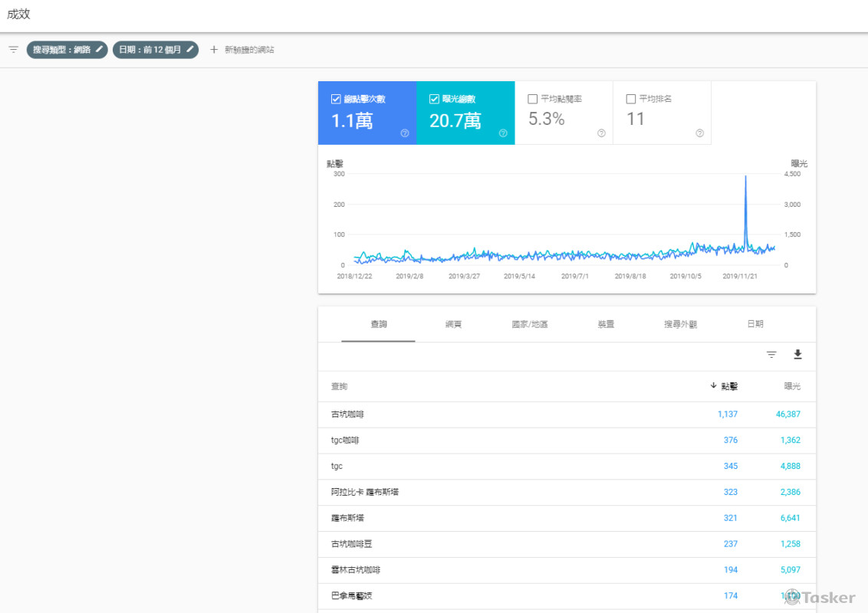The width and height of the screenshot is (868, 613).
Task: Click the export download icon above the table
Action: [x=797, y=355]
